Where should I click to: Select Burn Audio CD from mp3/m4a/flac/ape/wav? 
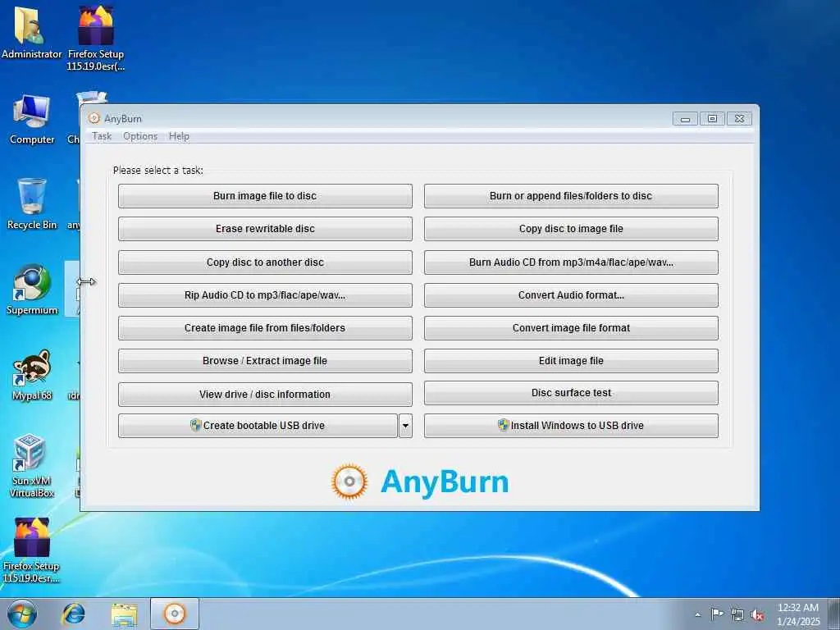(571, 262)
